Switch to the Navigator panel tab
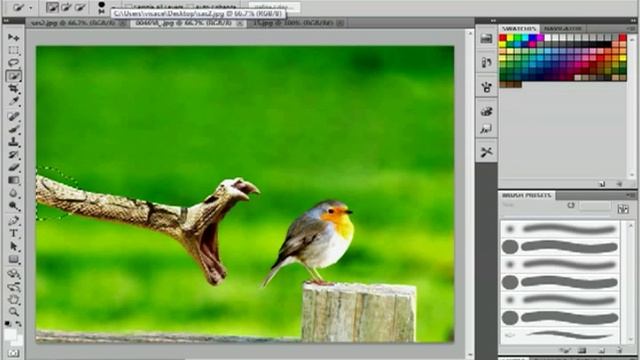The image size is (640, 360). [562, 28]
